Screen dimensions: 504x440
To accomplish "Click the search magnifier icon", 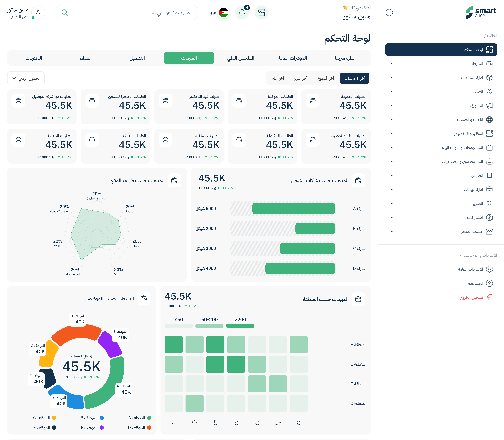I will [65, 13].
